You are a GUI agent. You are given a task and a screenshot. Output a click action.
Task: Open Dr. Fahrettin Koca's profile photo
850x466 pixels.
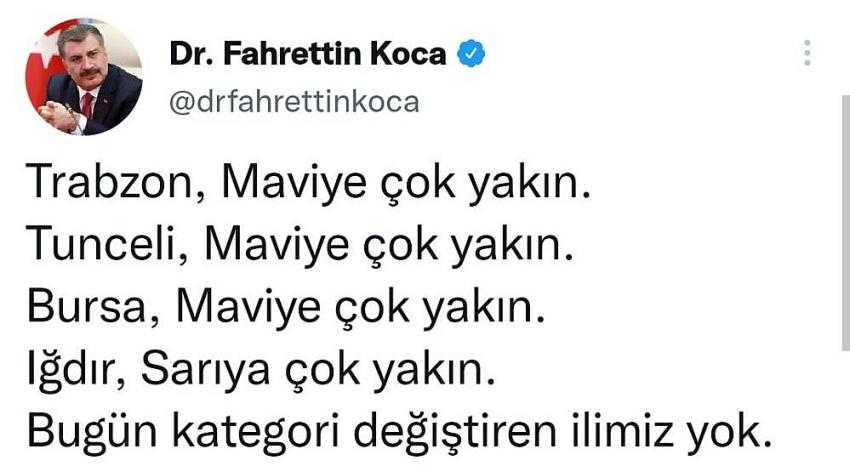pos(84,76)
